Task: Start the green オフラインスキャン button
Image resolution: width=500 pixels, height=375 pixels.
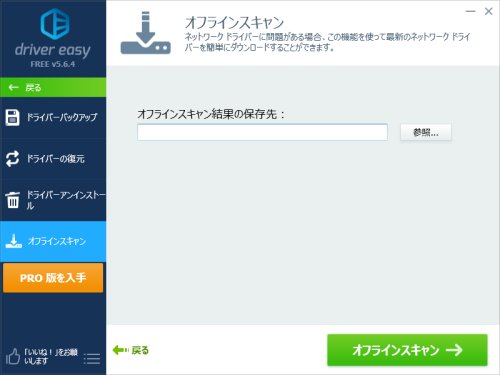Action: tap(407, 350)
